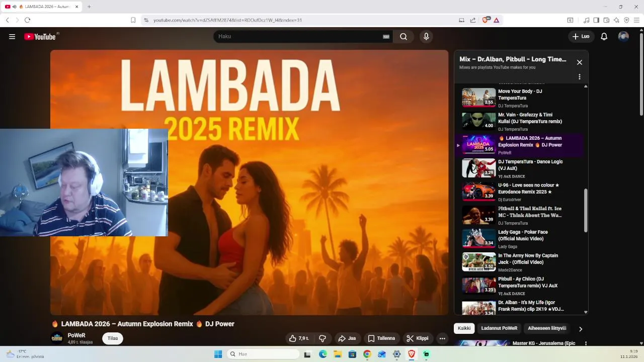Open the Mix playlist three-dot options
Screen dimensions: 644x362
[579, 77]
